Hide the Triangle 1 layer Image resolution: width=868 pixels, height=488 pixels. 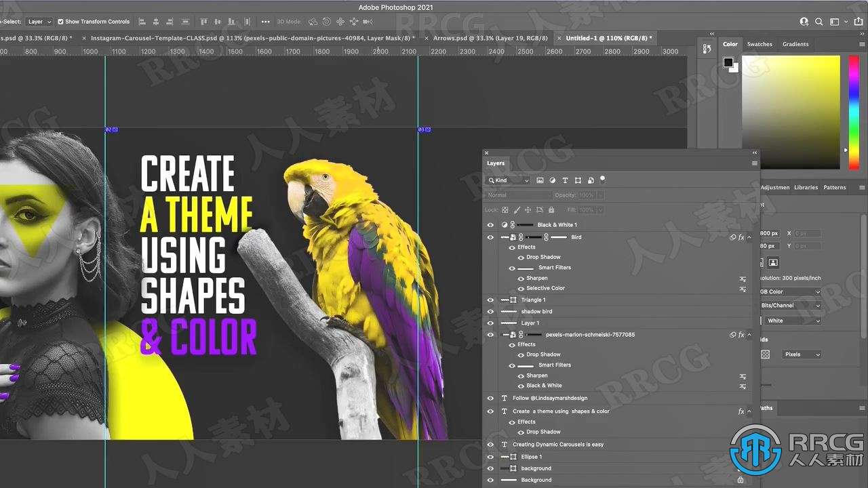[490, 300]
